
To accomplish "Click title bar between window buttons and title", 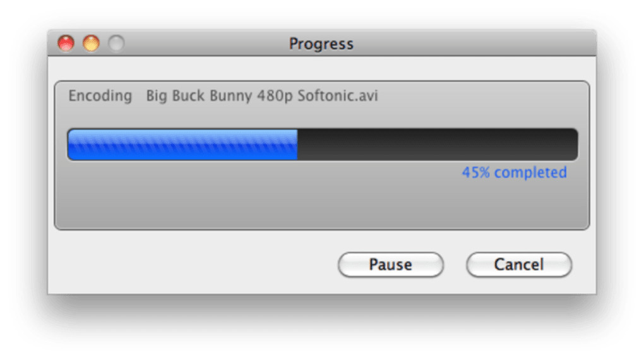I will (x=202, y=44).
